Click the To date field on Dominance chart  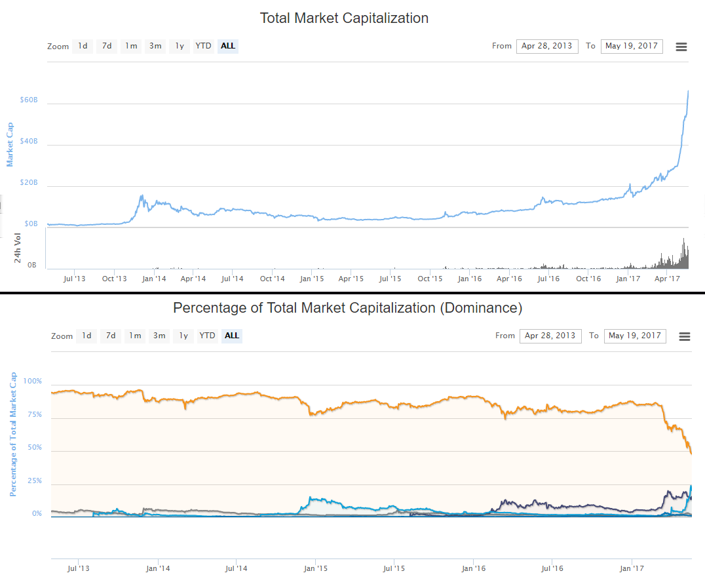tap(635, 336)
